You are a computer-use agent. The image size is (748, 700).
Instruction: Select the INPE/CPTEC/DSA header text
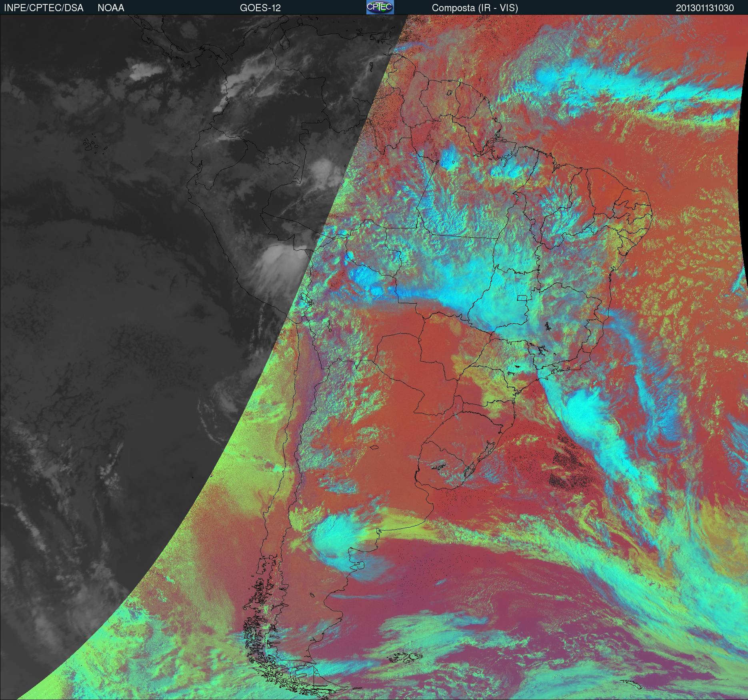(x=44, y=8)
